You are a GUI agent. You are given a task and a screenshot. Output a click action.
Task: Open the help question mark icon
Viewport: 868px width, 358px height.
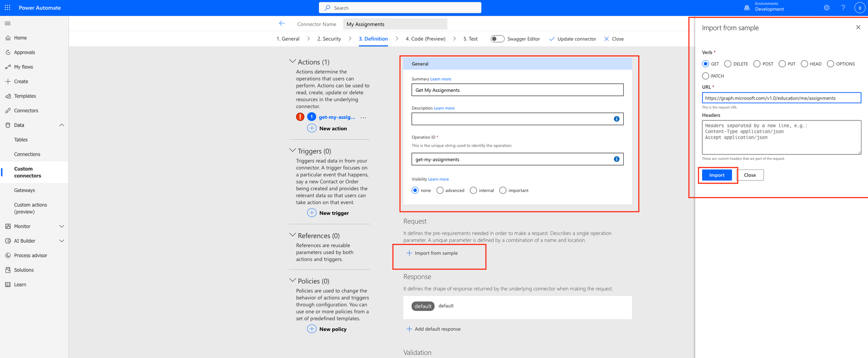(843, 8)
